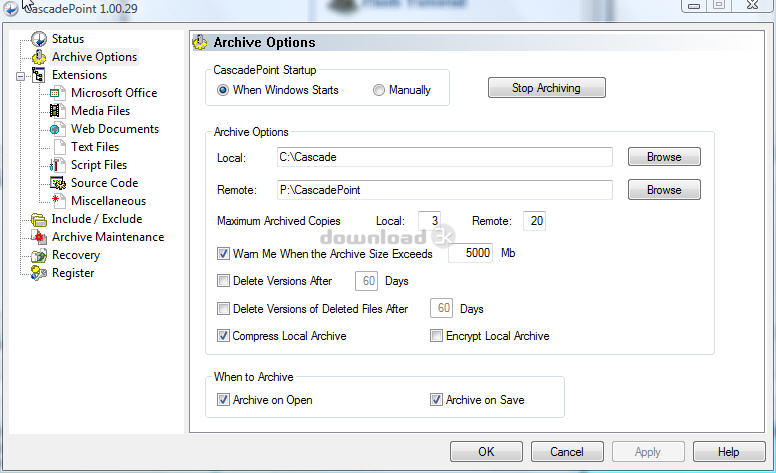Image resolution: width=776 pixels, height=473 pixels.
Task: Open Microsoft Office extensions
Action: click(x=114, y=93)
